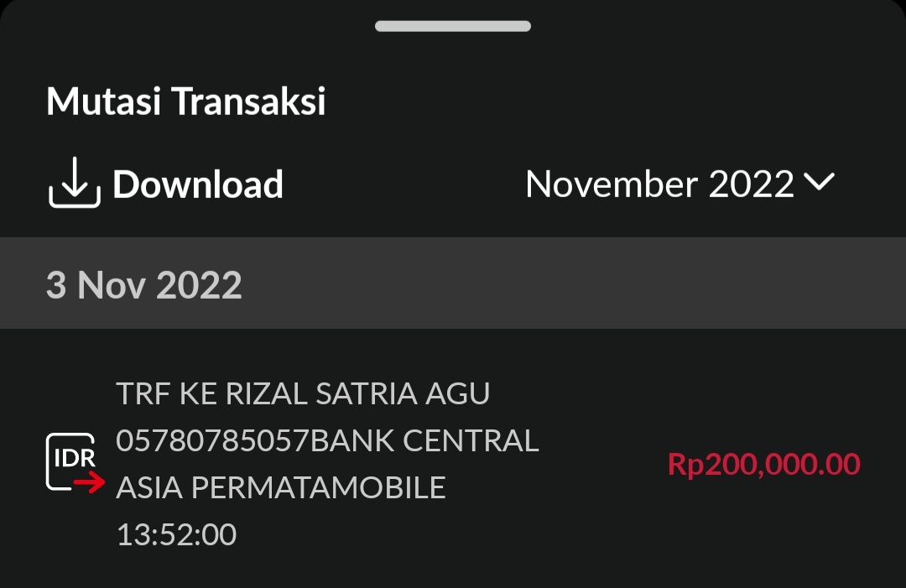Click the word Transaksi in the title
Viewport: 906px width, 588px height.
point(249,101)
